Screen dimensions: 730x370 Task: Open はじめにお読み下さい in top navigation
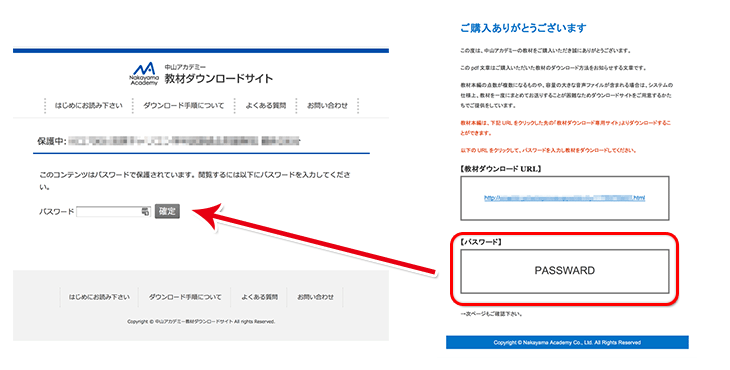(88, 106)
